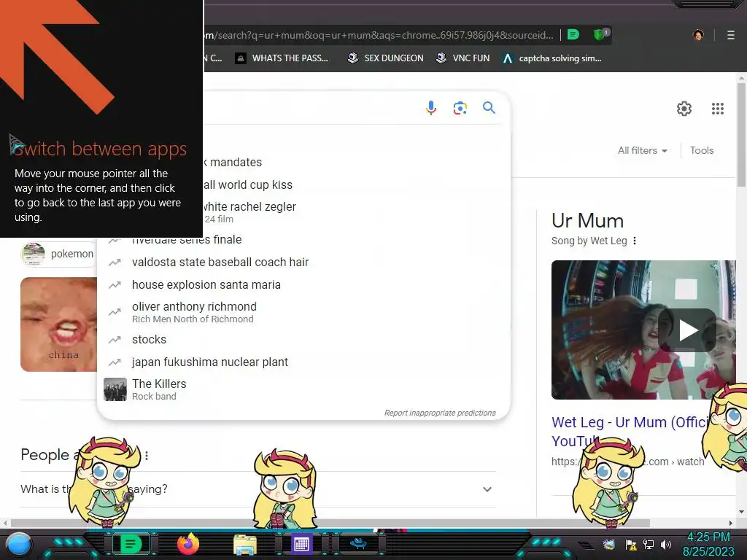Click the VNC FUN bookmark

(463, 58)
